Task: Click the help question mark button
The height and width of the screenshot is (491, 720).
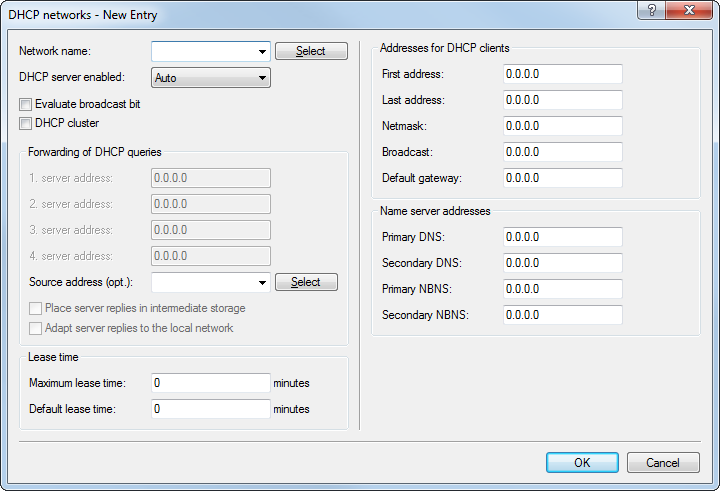Action: [653, 13]
